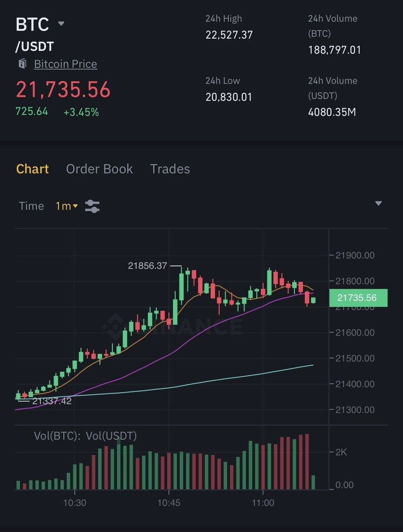403x532 pixels.
Task: Click the red 21,735.56 last price
Action: coord(63,89)
